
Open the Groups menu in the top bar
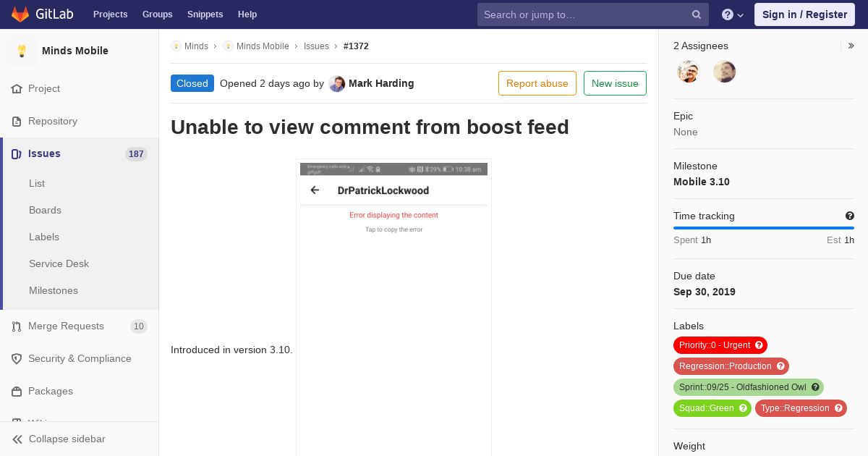point(158,14)
